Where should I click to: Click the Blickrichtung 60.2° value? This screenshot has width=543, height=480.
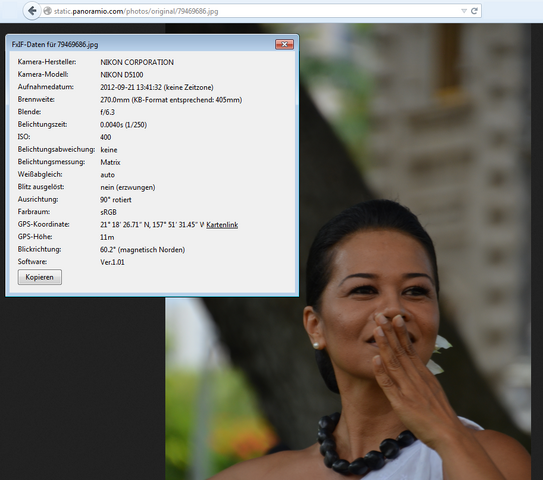[x=142, y=250]
